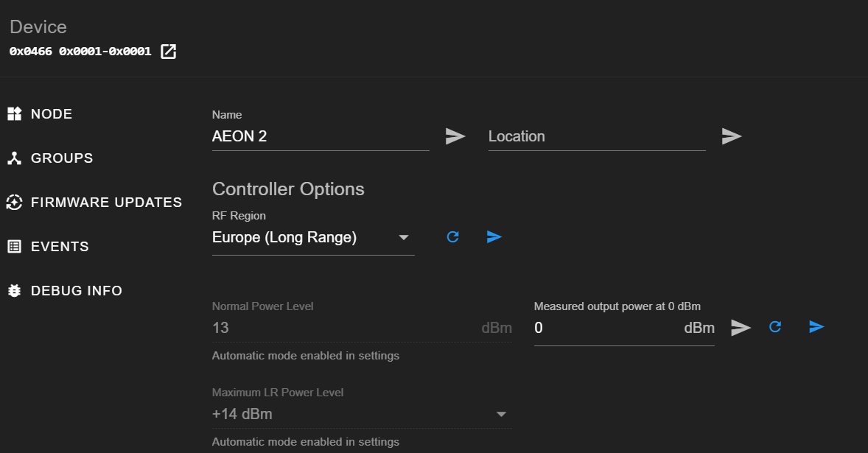
Task: Switch to the GROUPS tab
Action: pyautogui.click(x=62, y=158)
